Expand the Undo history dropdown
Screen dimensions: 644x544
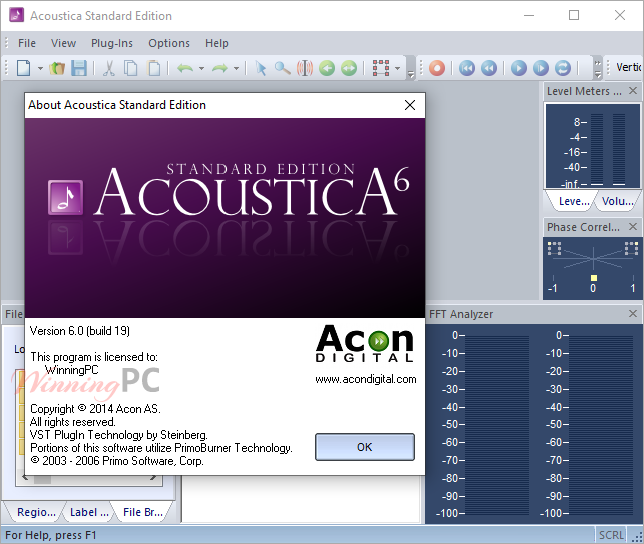[x=201, y=69]
